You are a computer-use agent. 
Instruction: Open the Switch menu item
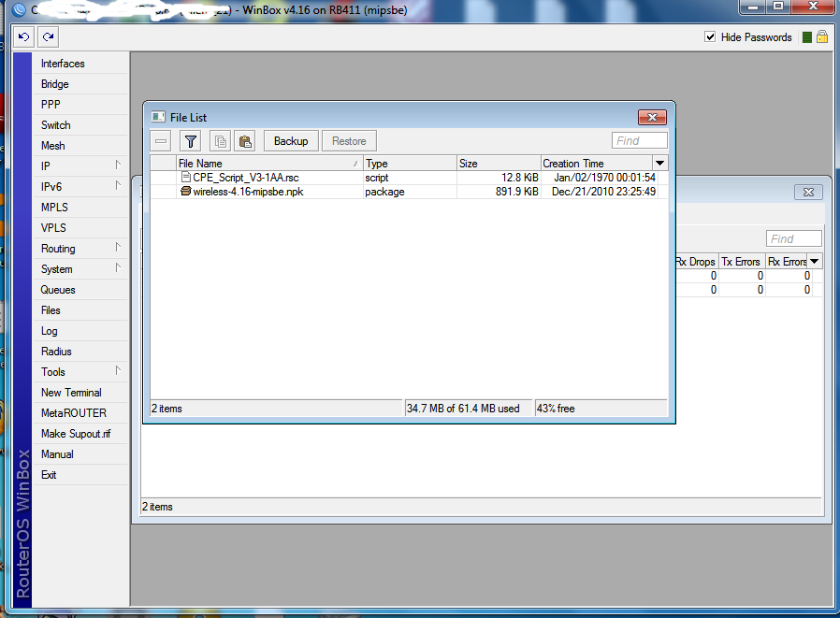[x=80, y=125]
